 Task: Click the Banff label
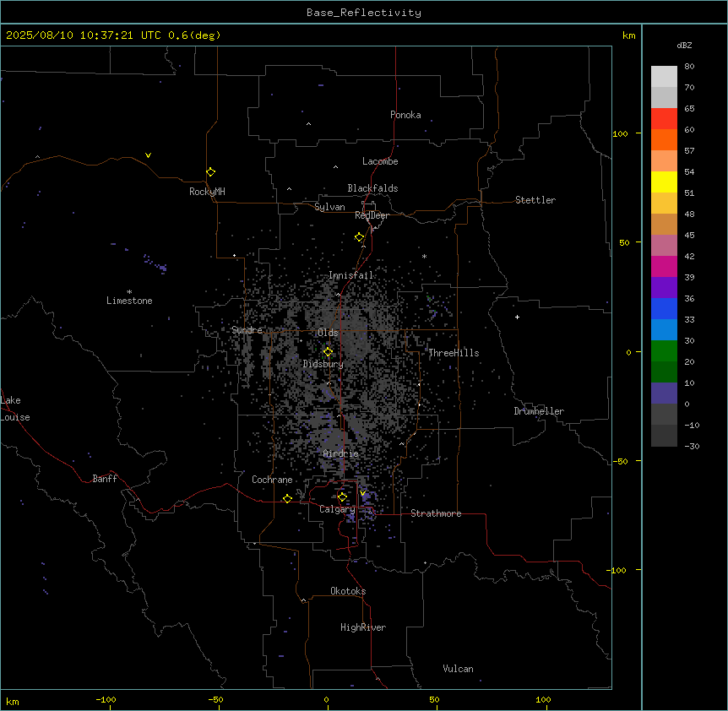[105, 479]
